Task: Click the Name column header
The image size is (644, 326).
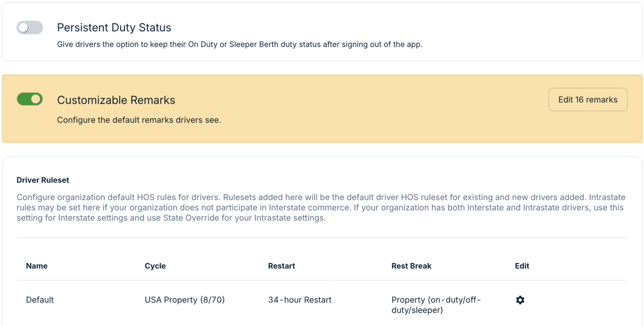Action: point(37,266)
